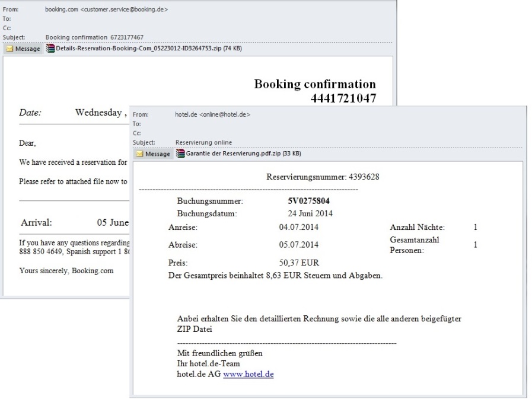Select Buchungsdatum value '24 Juni 2014'

coord(310,213)
